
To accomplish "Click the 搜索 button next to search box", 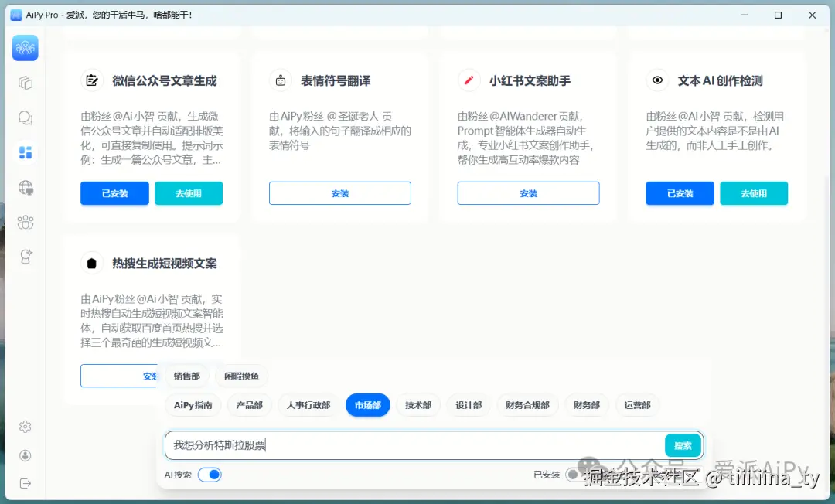I will coord(682,445).
